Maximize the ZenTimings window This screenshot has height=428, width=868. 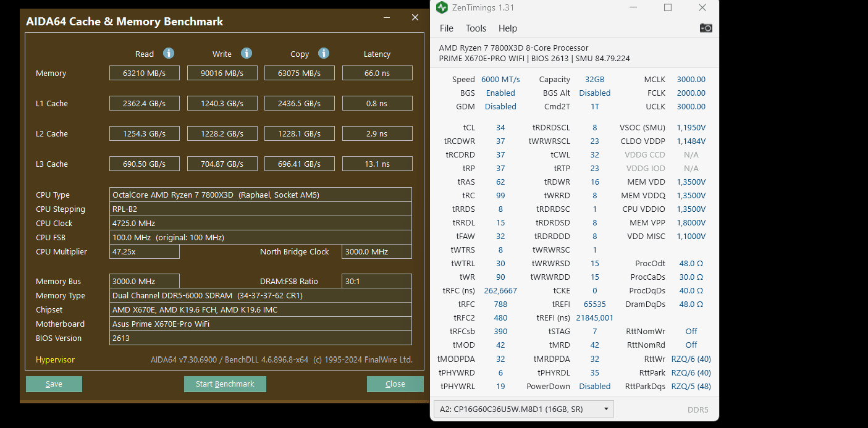(668, 7)
